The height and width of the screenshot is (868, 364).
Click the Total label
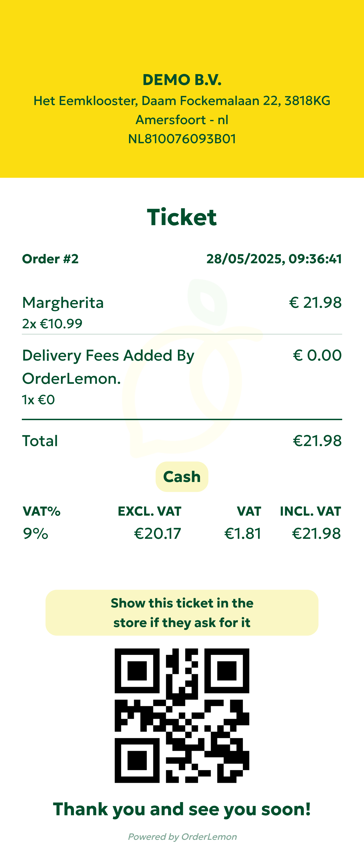coord(40,441)
